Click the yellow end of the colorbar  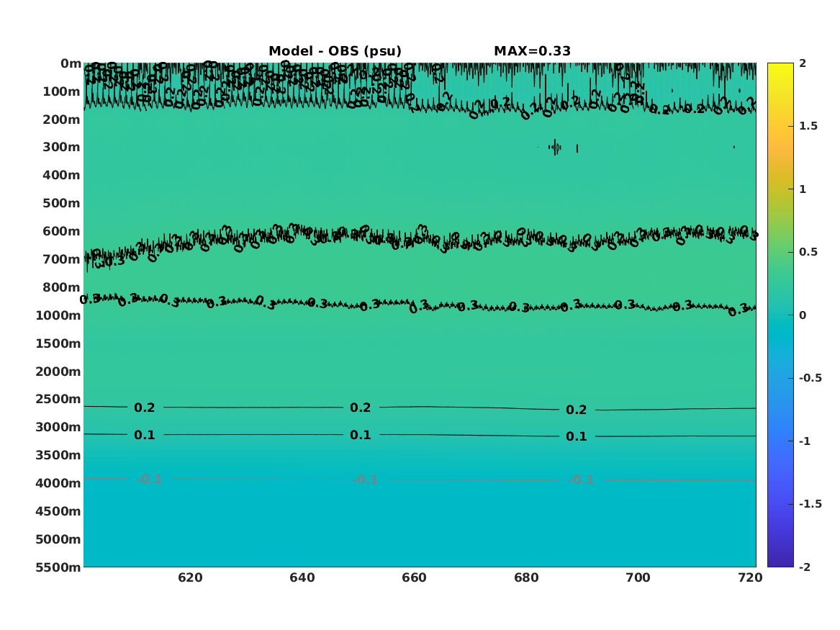780,66
